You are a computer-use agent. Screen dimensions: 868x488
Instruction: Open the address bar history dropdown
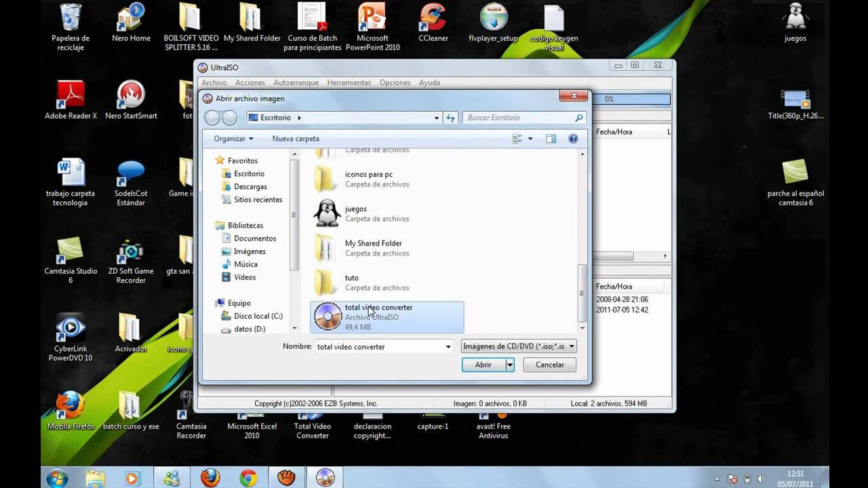pyautogui.click(x=437, y=118)
